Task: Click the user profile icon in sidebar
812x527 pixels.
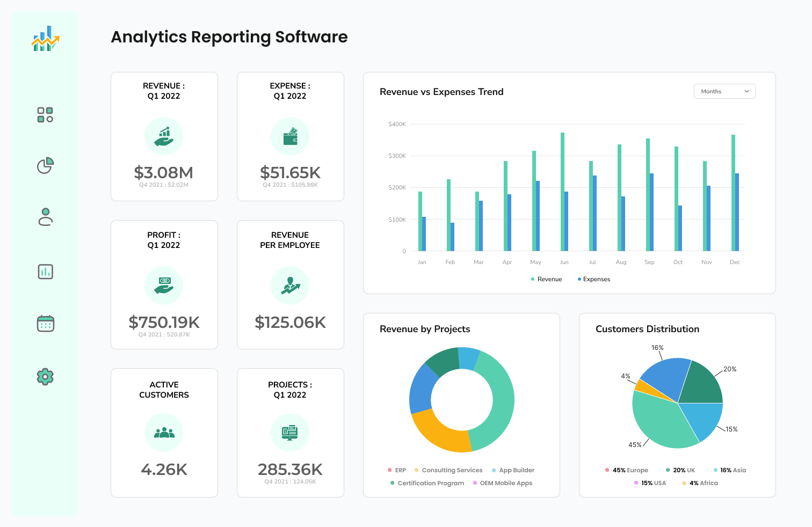Action: click(x=46, y=217)
